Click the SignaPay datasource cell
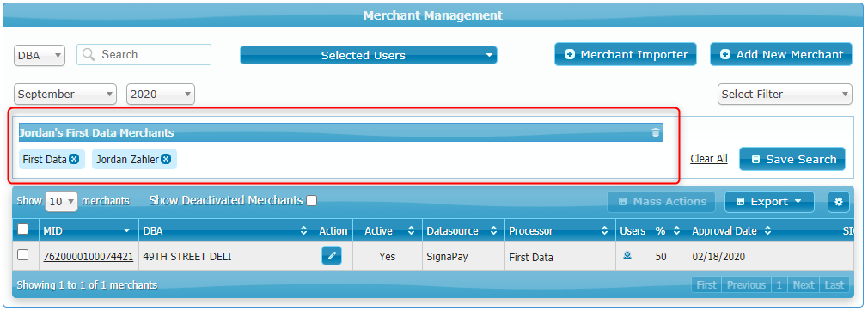 [x=463, y=256]
